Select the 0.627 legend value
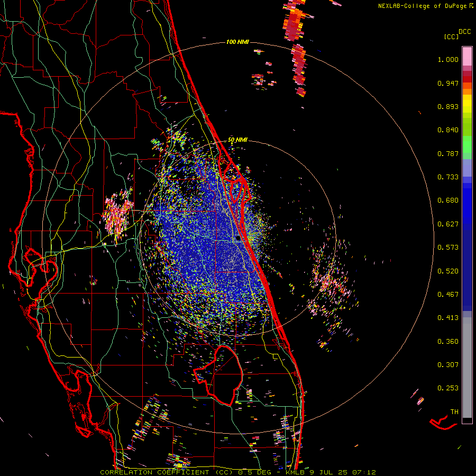Screen dimensions: 476x476 point(448,224)
